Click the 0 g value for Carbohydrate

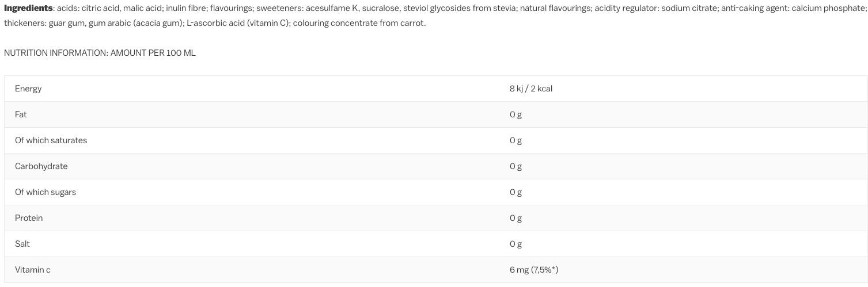click(516, 166)
